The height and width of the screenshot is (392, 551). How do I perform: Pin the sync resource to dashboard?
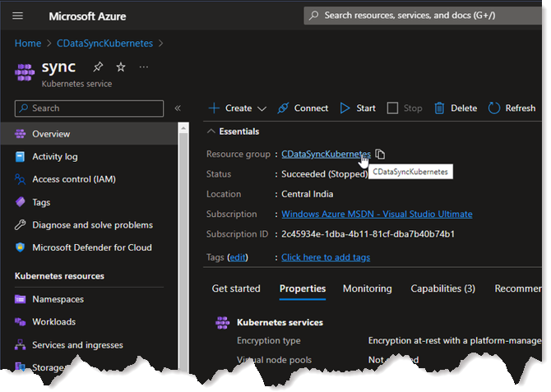(x=98, y=67)
